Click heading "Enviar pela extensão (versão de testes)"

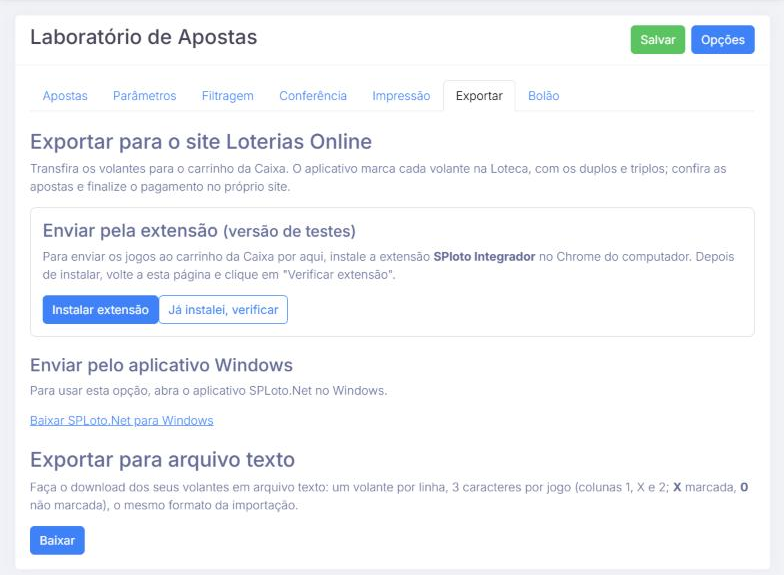(x=199, y=231)
